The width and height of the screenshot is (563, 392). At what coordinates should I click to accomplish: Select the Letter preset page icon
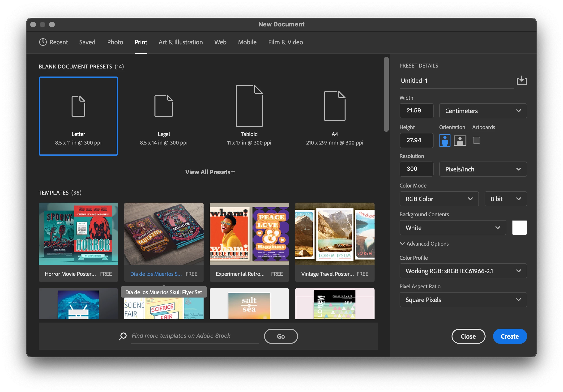78,106
